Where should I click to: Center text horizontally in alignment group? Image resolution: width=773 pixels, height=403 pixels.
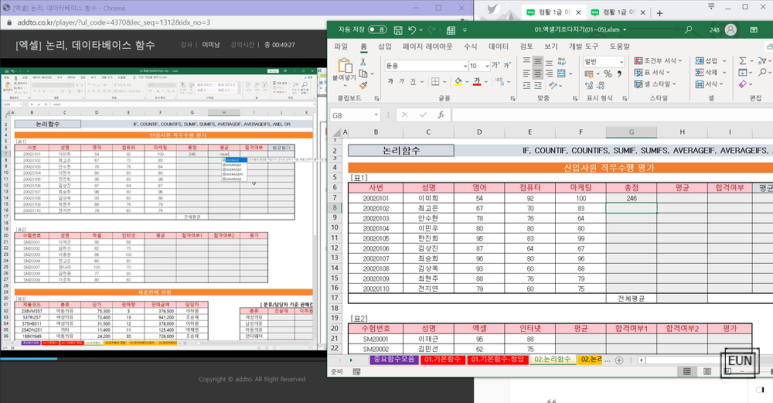[x=538, y=73]
